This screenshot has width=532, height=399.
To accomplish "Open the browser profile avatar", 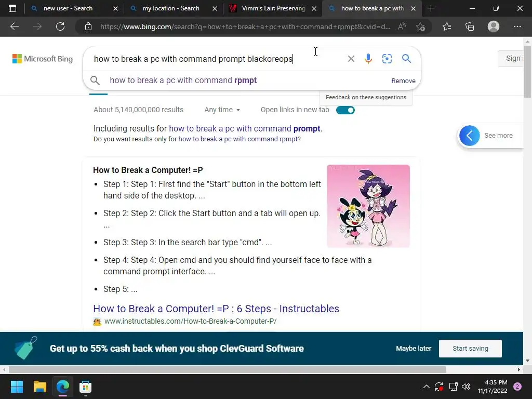I will click(x=494, y=26).
